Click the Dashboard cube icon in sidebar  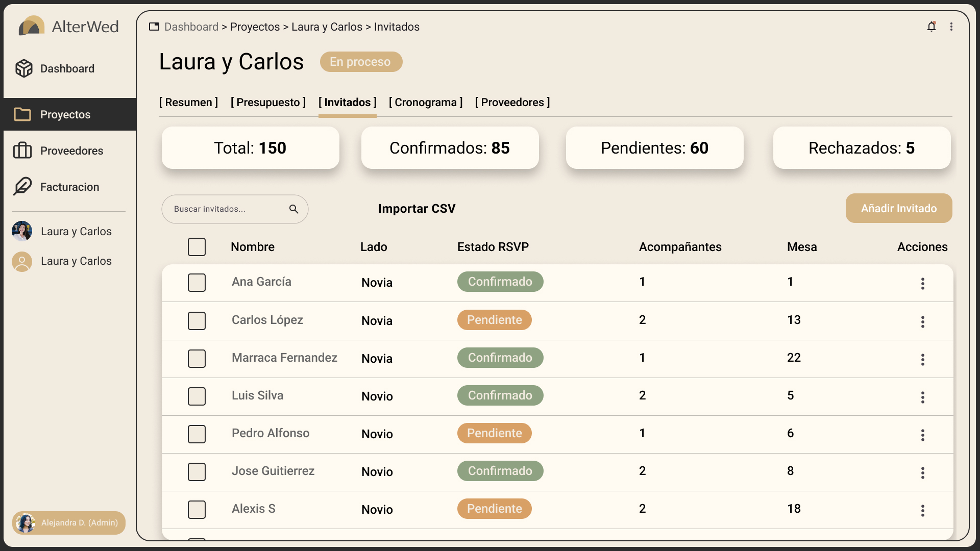[x=23, y=68]
